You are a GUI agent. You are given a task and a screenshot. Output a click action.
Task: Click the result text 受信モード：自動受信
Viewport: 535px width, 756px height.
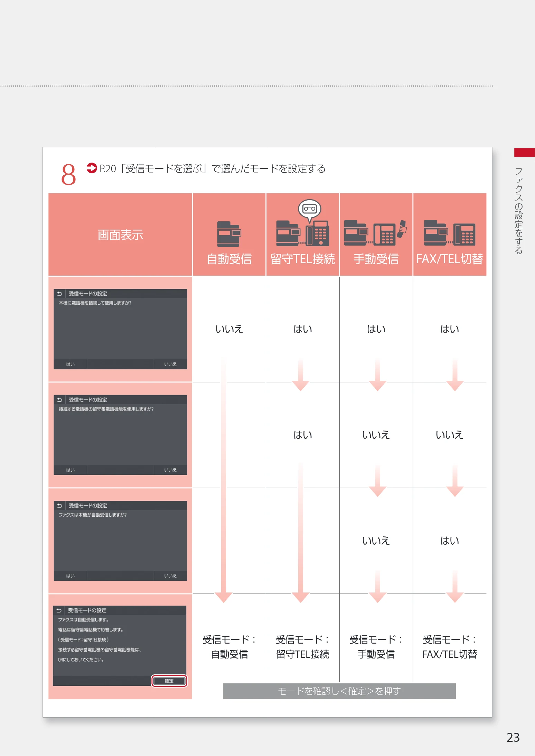[229, 647]
